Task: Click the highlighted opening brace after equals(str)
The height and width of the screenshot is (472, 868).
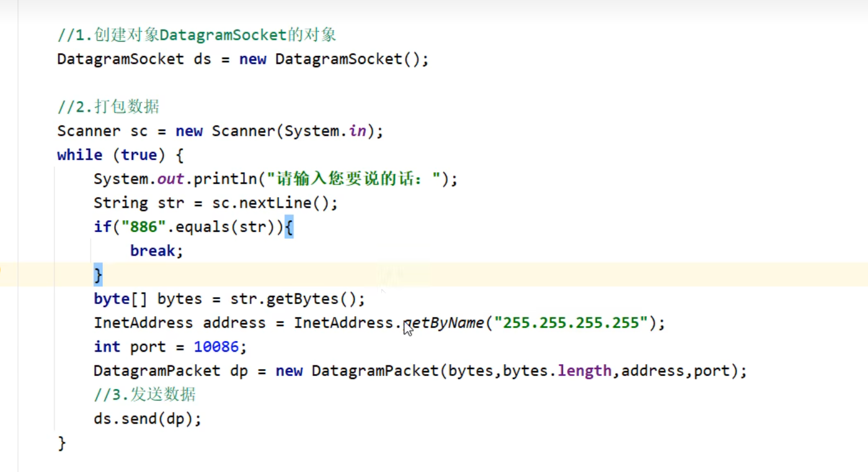Action: pos(288,227)
